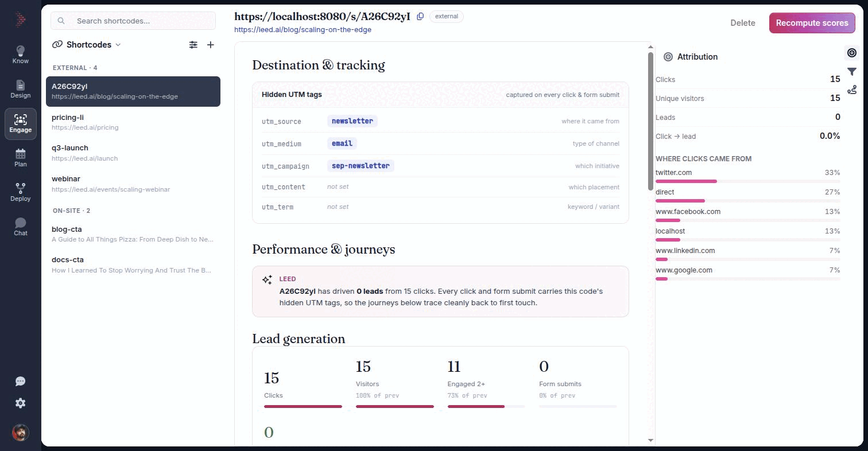Click the Unique visitors metric row
Screen dimensions: 868x451
click(747, 99)
